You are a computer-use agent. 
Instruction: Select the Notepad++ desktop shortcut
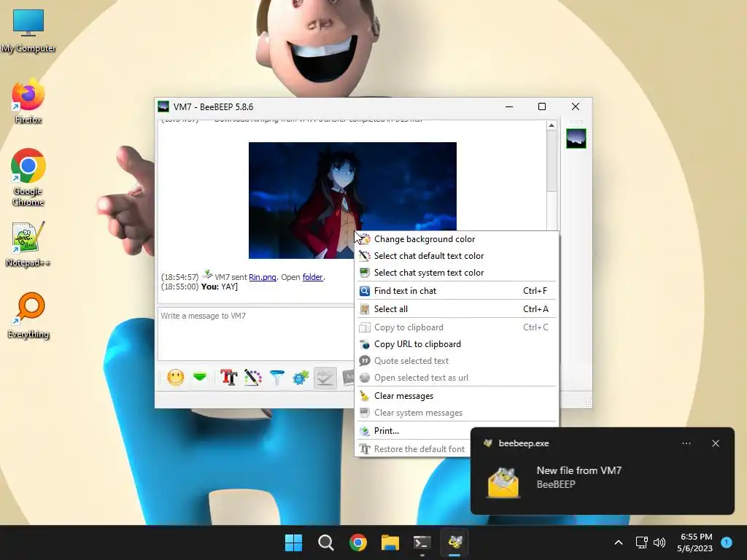click(28, 245)
